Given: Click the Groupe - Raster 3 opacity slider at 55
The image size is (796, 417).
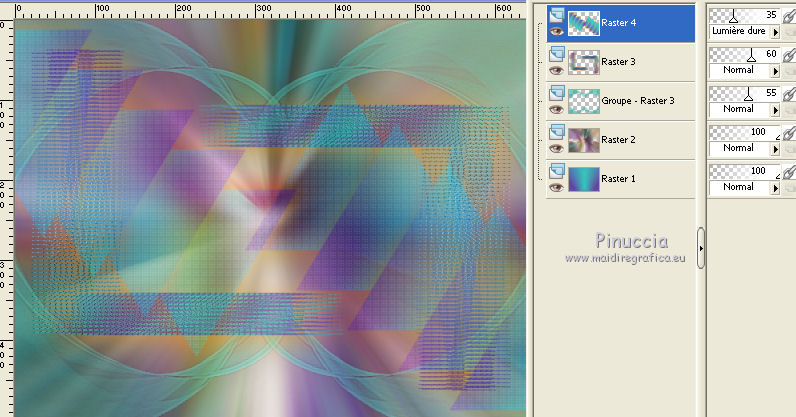Looking at the screenshot, I should point(745,94).
